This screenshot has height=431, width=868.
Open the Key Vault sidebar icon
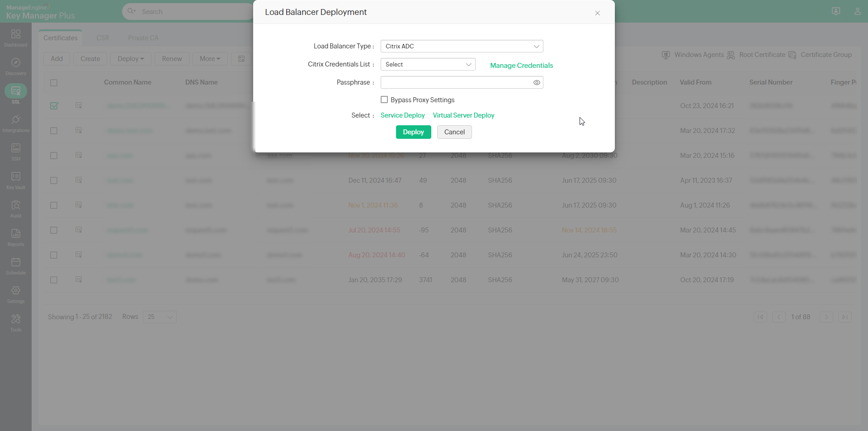point(16,176)
